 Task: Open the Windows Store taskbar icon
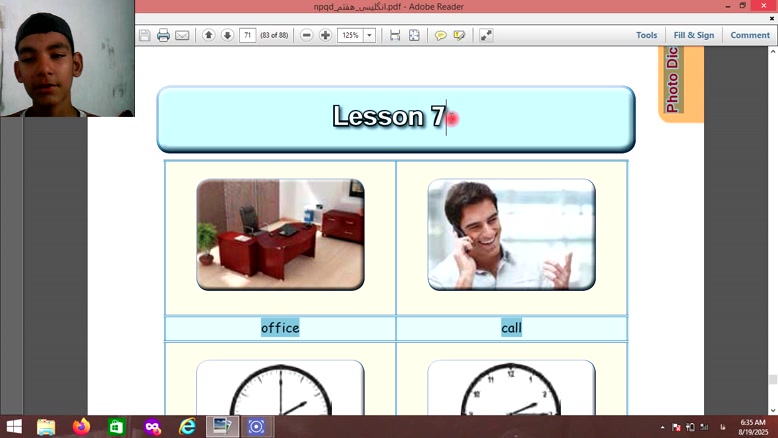tap(116, 427)
